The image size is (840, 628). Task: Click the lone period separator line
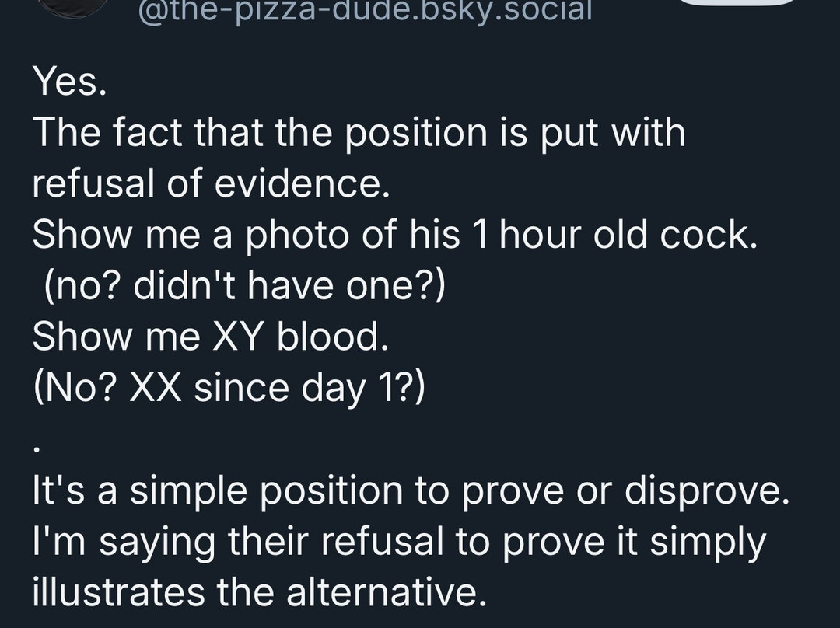pyautogui.click(x=37, y=448)
